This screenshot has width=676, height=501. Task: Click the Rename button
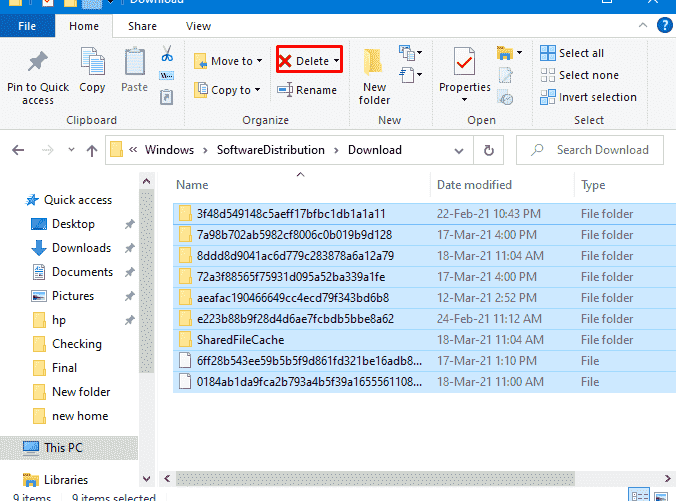(x=307, y=90)
